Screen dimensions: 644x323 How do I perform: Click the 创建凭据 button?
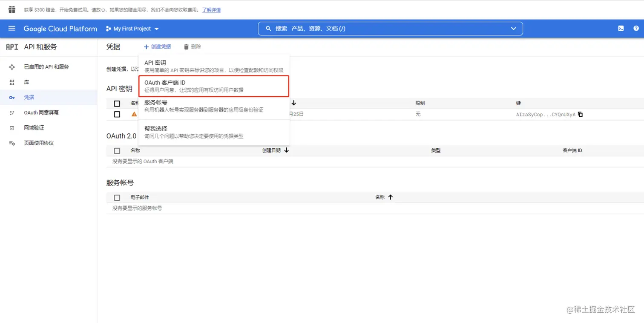pos(157,47)
